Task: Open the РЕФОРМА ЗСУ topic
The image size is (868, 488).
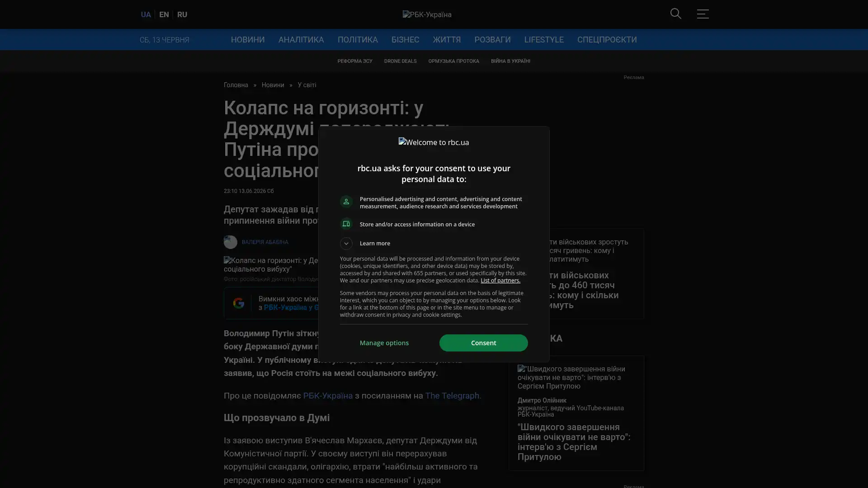Action: (x=355, y=61)
